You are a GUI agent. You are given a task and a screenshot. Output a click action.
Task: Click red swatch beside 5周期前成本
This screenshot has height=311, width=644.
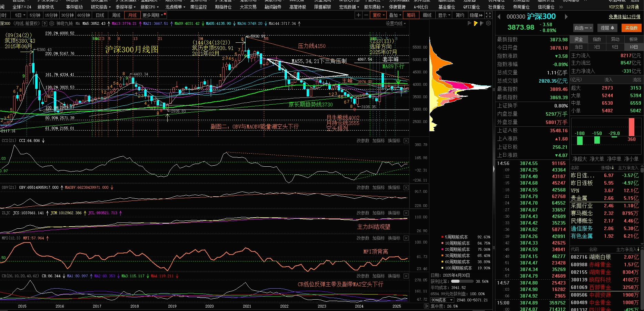442,237
